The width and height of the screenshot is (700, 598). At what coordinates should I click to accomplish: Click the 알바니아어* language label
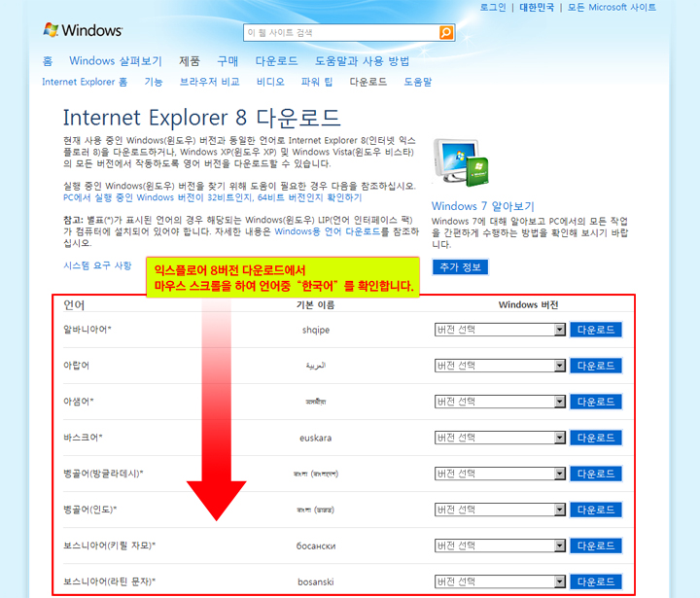coord(87,330)
